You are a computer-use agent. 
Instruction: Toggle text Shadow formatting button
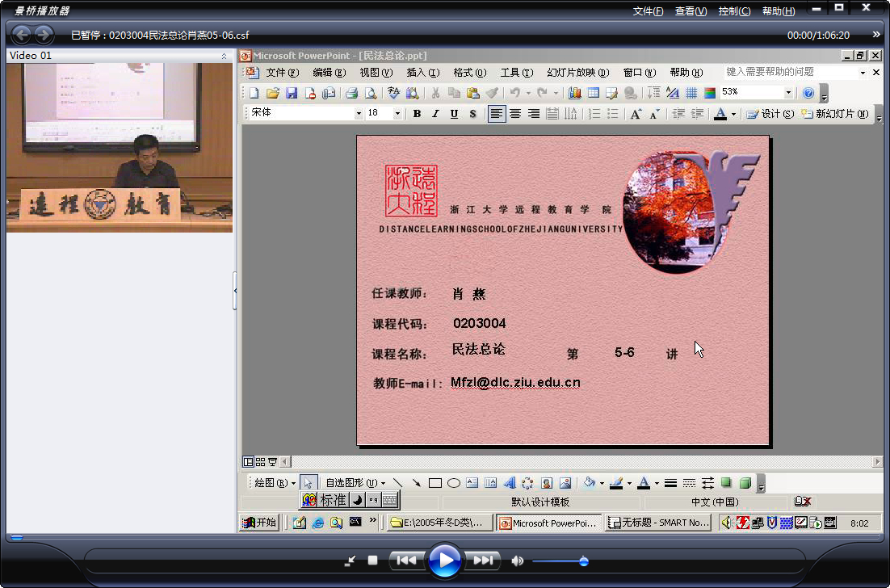472,114
